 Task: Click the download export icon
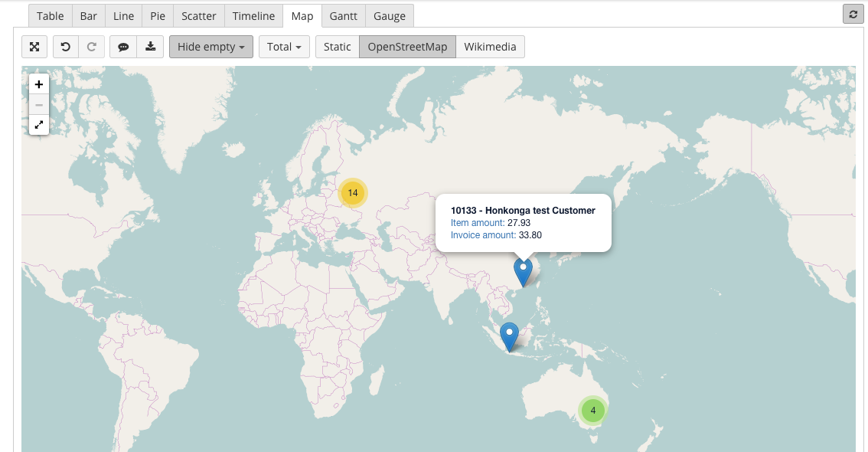(151, 47)
